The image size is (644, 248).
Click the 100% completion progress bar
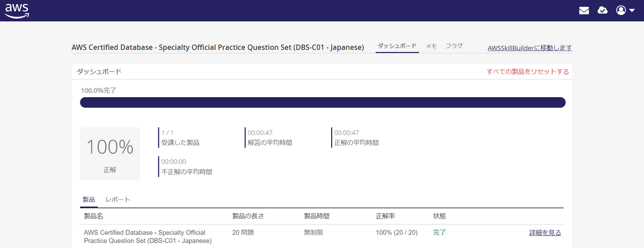[323, 103]
